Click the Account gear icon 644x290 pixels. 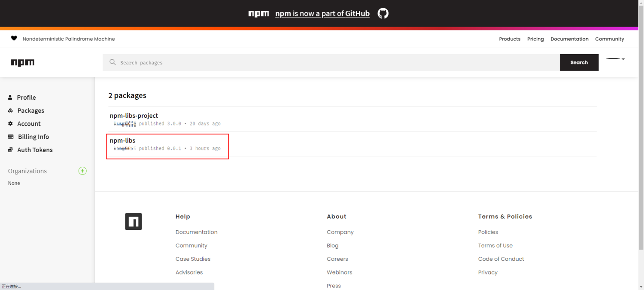coord(10,124)
